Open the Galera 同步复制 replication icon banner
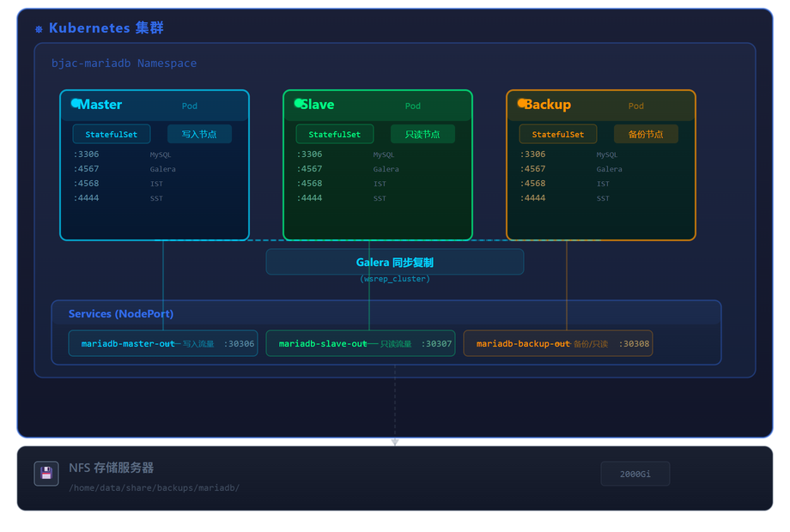Screen dimensions: 790x532 pos(395,262)
